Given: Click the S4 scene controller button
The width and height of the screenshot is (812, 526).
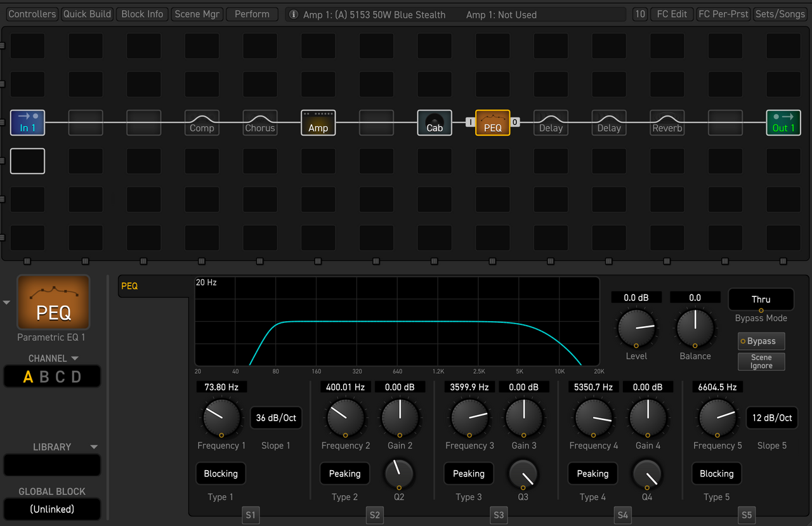Looking at the screenshot, I should click(x=623, y=515).
